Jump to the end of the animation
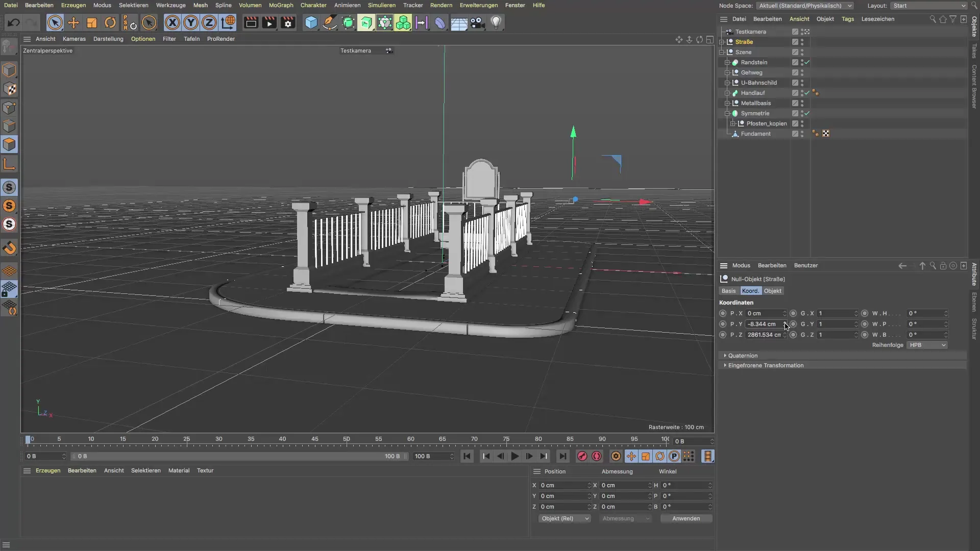 pyautogui.click(x=562, y=456)
